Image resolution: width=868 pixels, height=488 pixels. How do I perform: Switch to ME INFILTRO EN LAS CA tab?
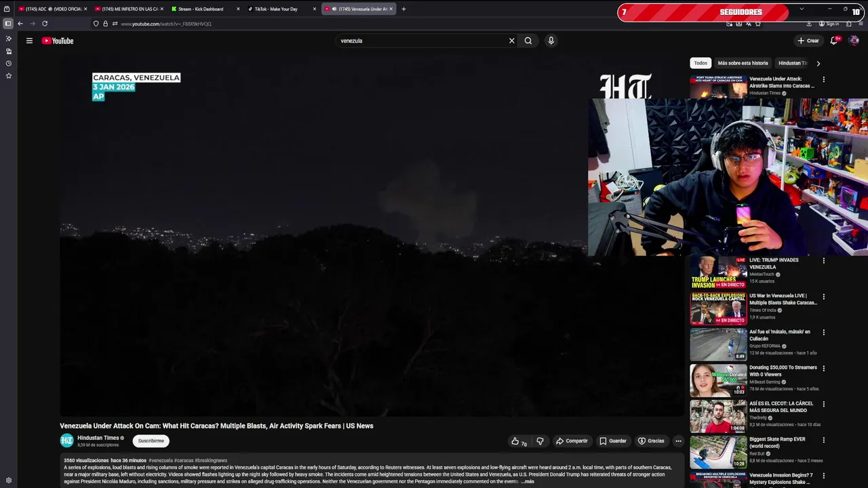127,9
